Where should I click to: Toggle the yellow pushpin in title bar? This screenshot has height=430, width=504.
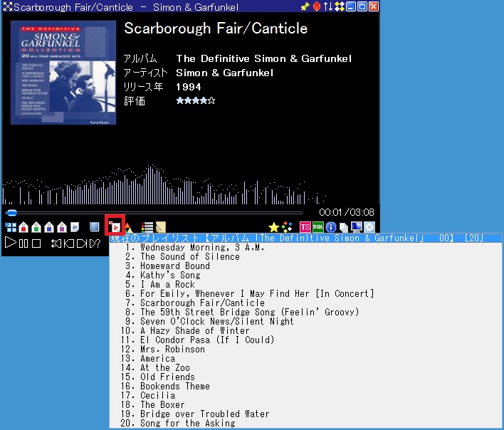pos(305,6)
